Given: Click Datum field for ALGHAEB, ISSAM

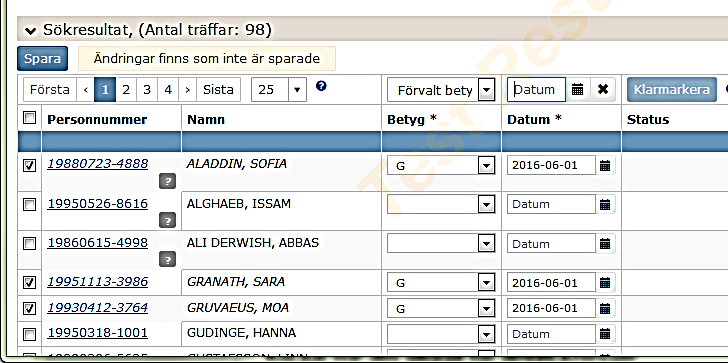Looking at the screenshot, I should [551, 204].
